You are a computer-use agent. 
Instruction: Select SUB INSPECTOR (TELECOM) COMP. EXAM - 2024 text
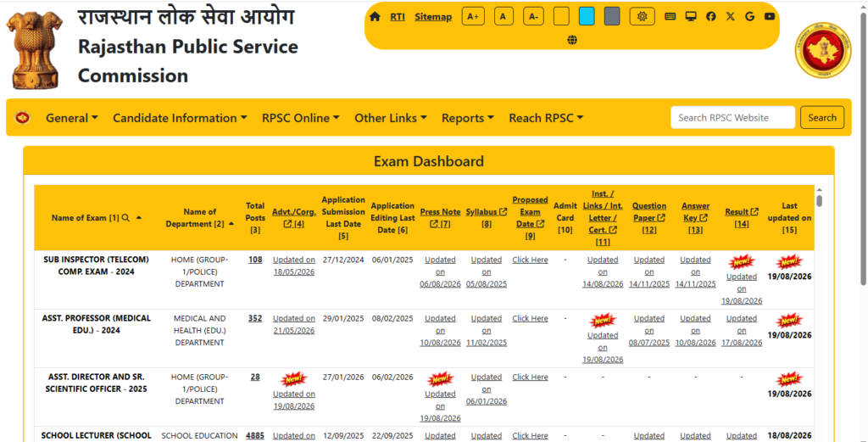(x=97, y=266)
